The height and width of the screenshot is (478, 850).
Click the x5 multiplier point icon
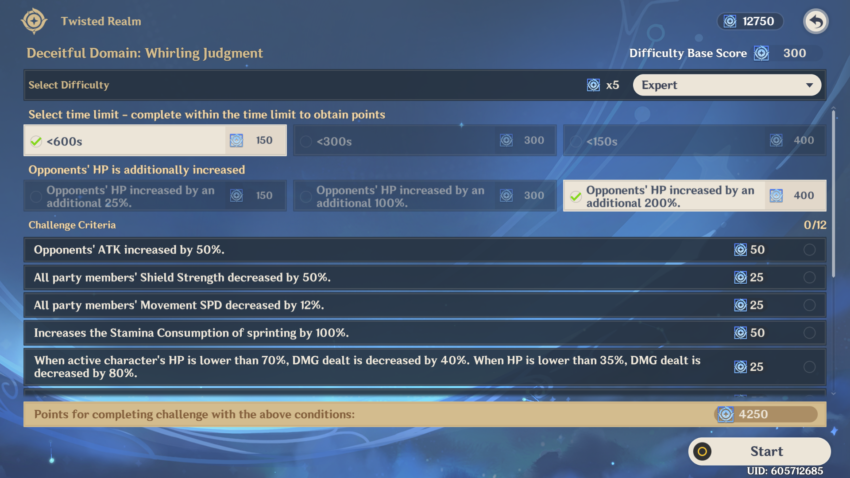pos(593,85)
